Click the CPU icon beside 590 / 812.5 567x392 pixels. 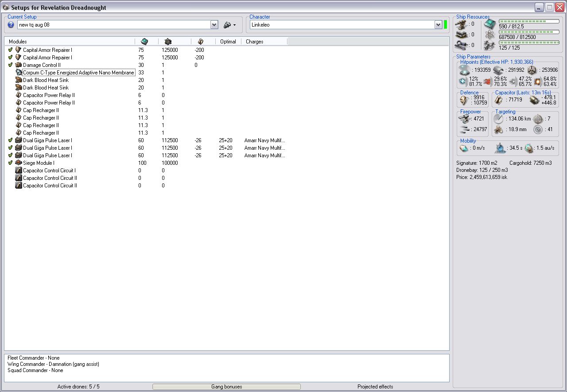489,24
